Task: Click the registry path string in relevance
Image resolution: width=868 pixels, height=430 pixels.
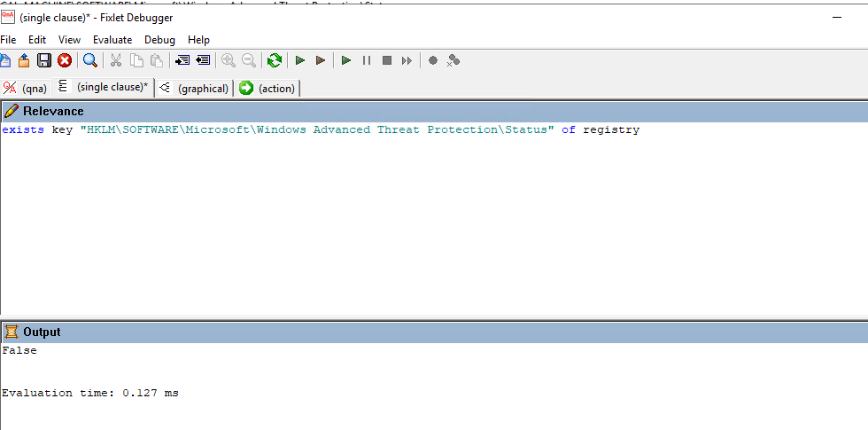Action: (x=317, y=129)
